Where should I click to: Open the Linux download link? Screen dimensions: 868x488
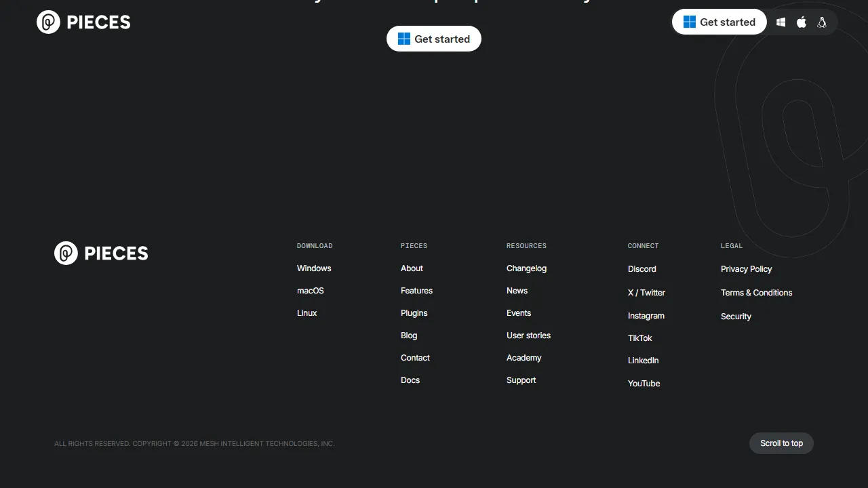tap(307, 313)
